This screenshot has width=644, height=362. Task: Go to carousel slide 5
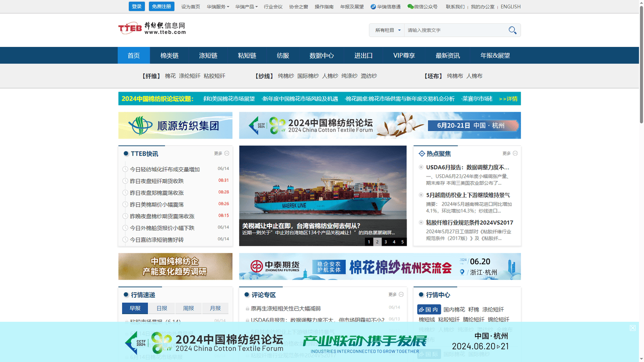coord(402,242)
